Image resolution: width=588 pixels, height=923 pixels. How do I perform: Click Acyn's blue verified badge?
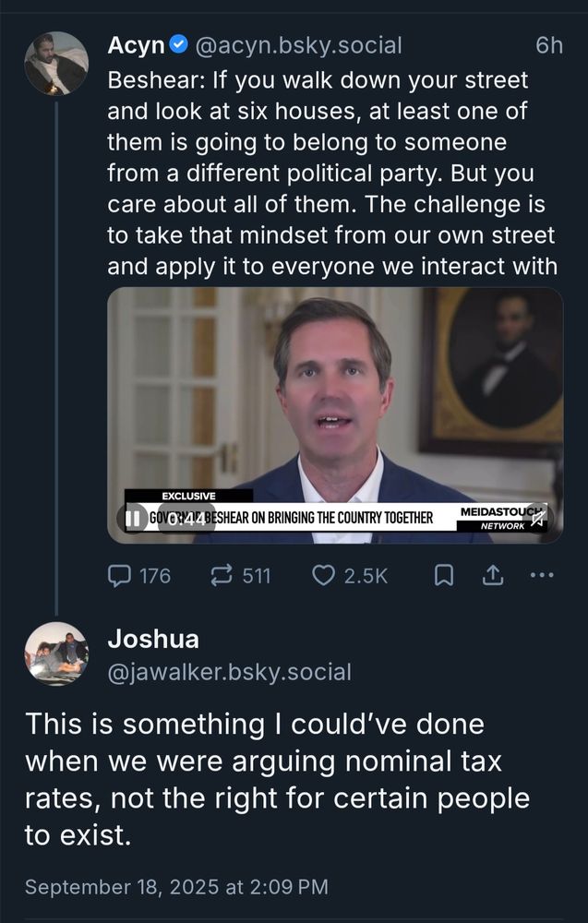pos(175,44)
